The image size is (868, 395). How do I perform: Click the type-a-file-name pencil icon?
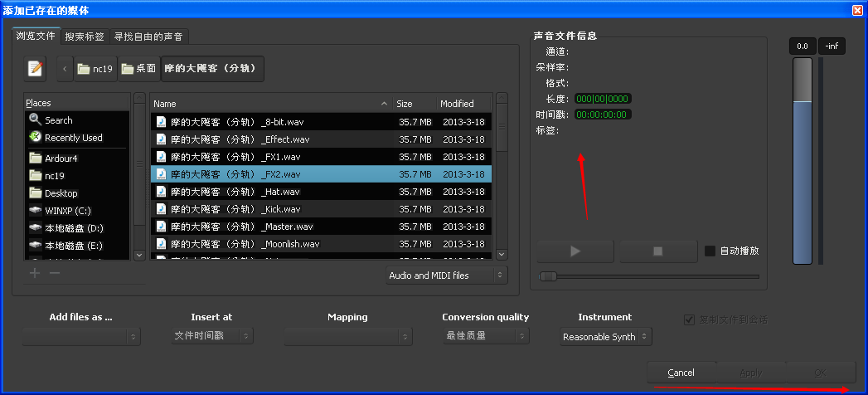pos(35,69)
